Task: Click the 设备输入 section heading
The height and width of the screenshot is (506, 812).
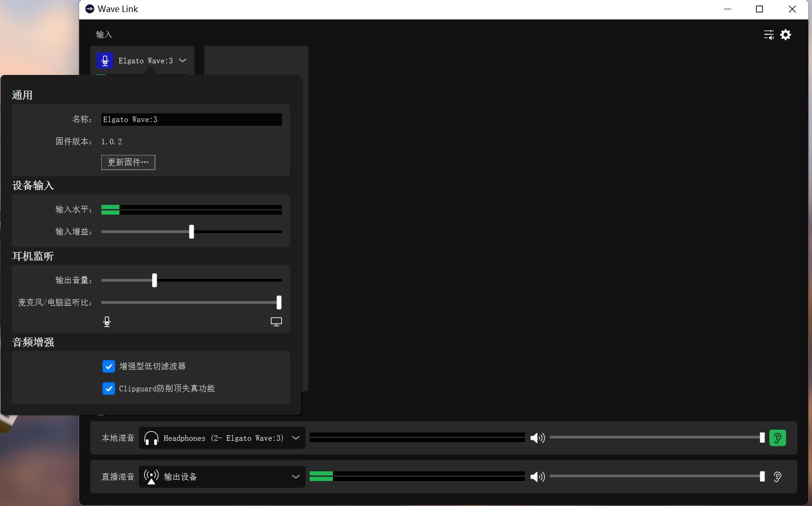Action: click(x=33, y=185)
